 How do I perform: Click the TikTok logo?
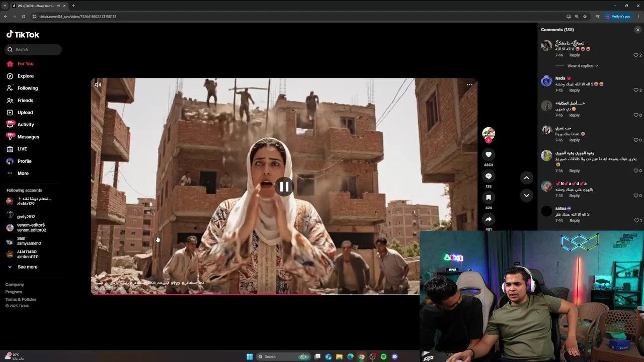[x=23, y=34]
